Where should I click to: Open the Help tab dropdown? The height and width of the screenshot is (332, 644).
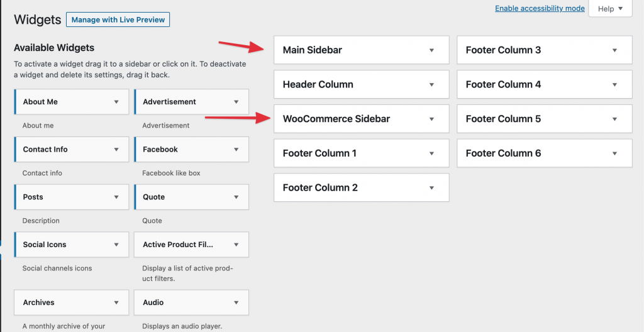[x=610, y=9]
